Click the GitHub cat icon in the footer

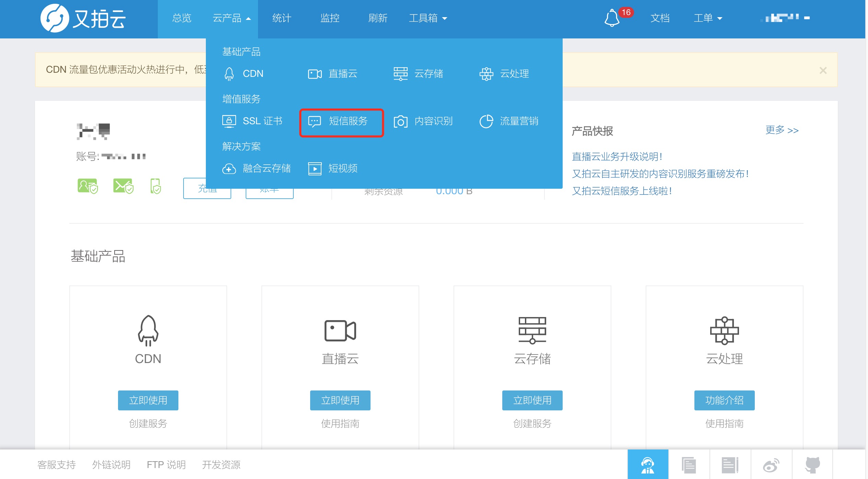point(812,465)
